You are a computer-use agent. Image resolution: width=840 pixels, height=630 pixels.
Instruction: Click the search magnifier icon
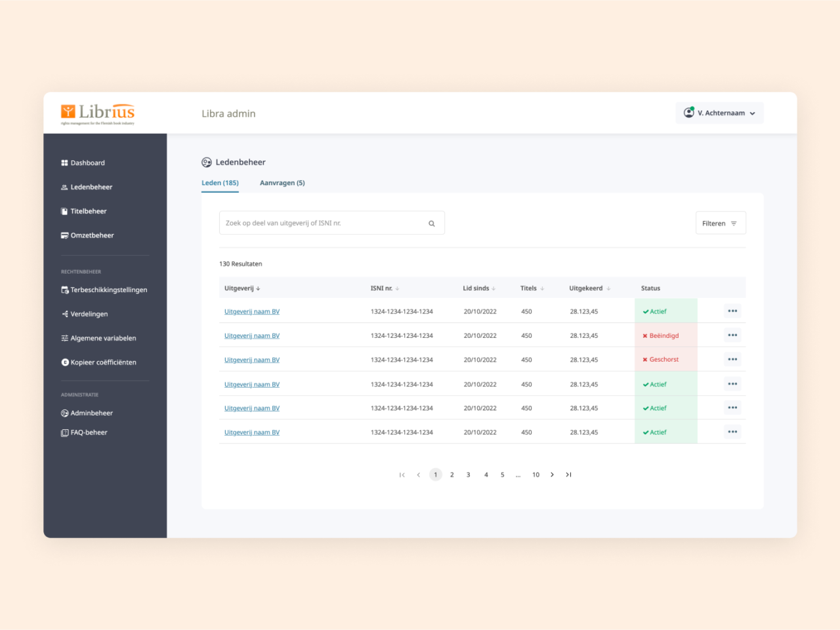(431, 222)
